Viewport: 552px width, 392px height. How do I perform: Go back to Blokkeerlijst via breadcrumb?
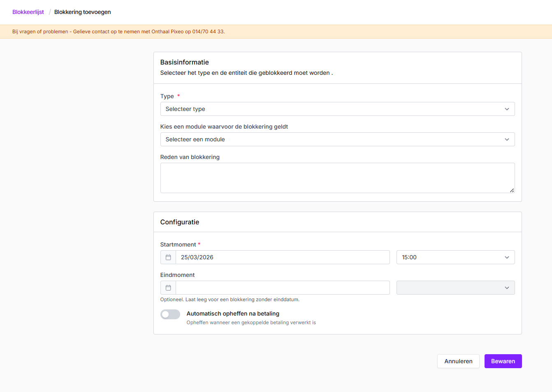pos(28,12)
